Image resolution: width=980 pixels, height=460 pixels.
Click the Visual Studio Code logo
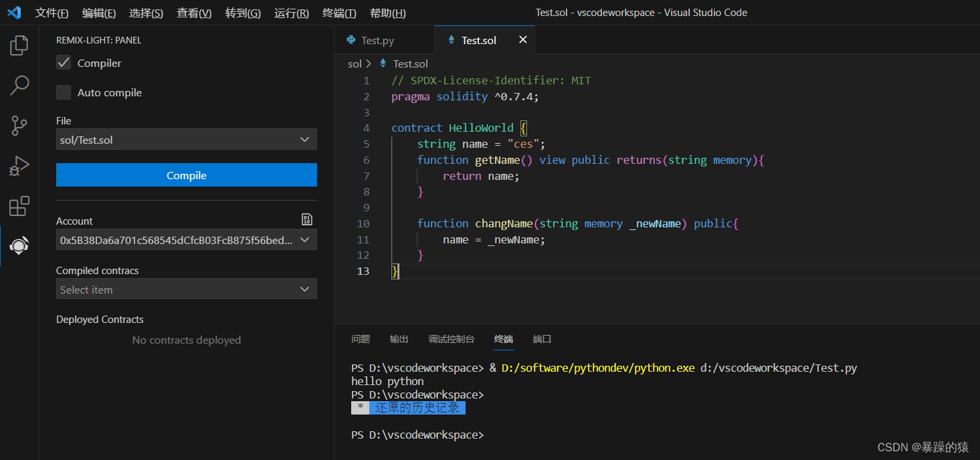point(14,12)
